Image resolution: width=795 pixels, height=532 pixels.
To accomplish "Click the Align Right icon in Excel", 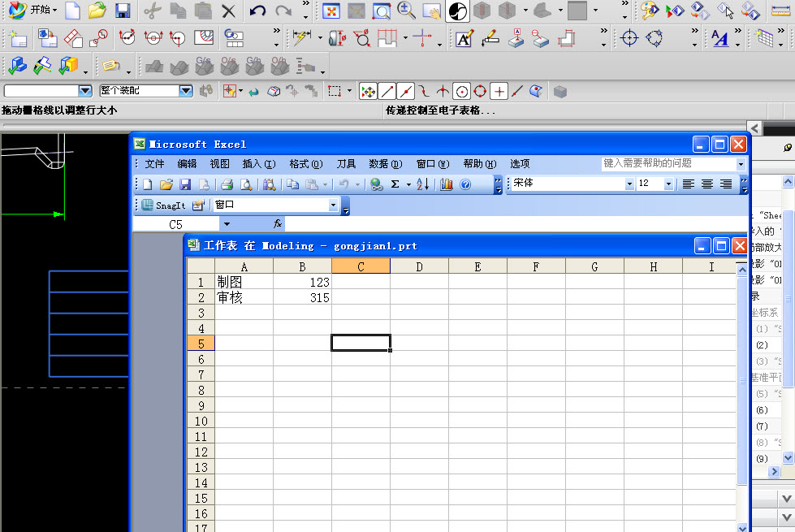I will (726, 184).
